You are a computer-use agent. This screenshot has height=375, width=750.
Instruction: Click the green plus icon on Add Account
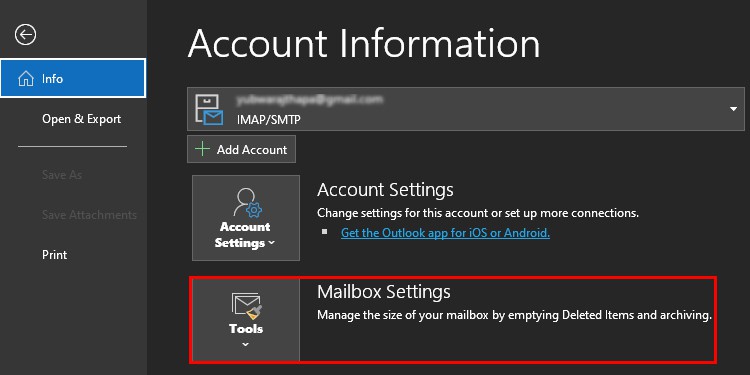tap(202, 149)
